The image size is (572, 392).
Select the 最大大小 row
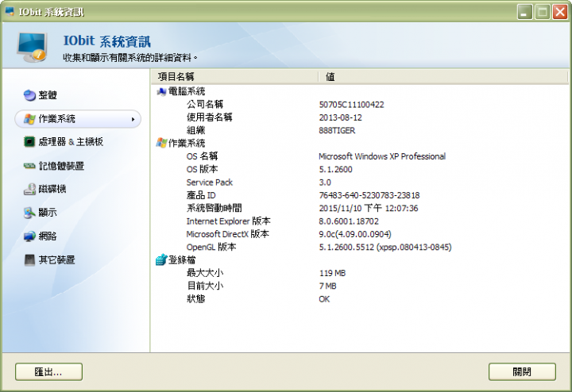click(x=360, y=273)
